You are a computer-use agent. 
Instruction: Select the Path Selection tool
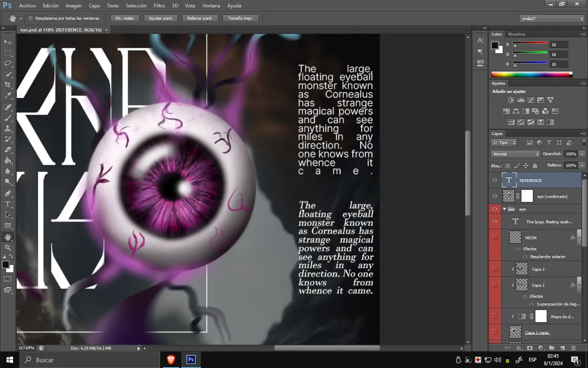tap(8, 215)
